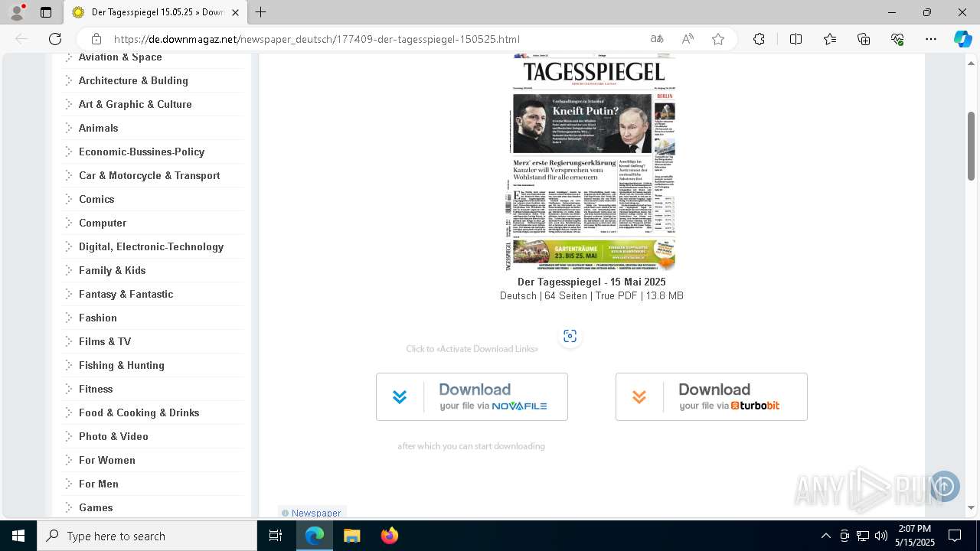Launch Firefox from the taskbar

[389, 536]
